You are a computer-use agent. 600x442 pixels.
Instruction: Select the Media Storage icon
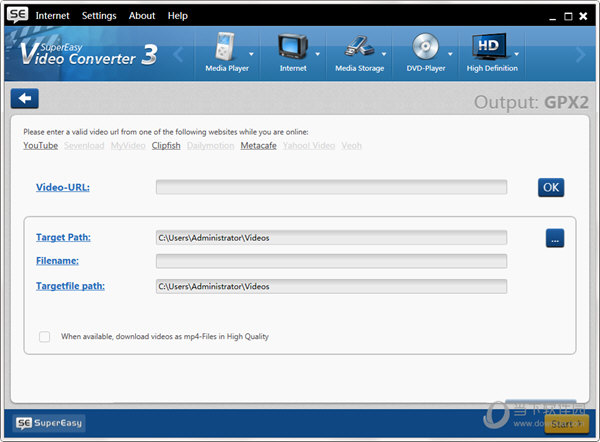359,47
